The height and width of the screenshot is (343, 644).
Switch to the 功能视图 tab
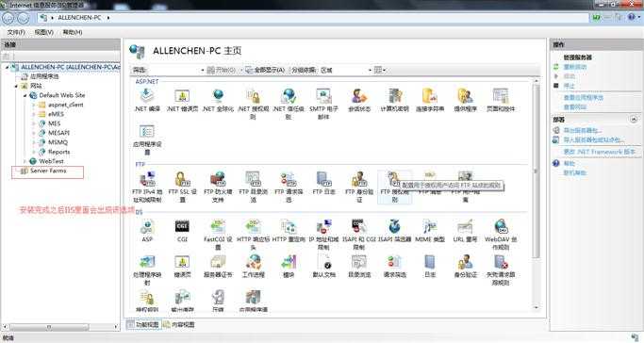coord(143,324)
